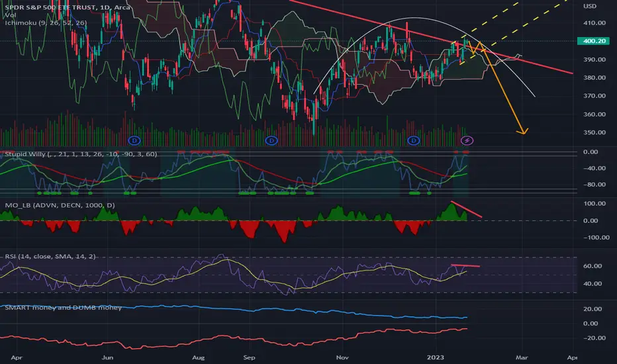Image resolution: width=617 pixels, height=364 pixels.
Task: Click the -80.00 value on Willy axis
Action: 594,184
